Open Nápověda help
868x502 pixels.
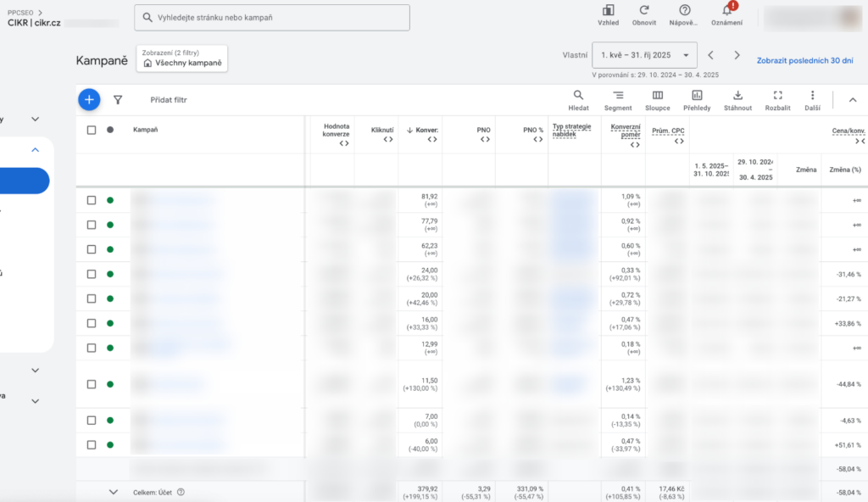click(684, 15)
